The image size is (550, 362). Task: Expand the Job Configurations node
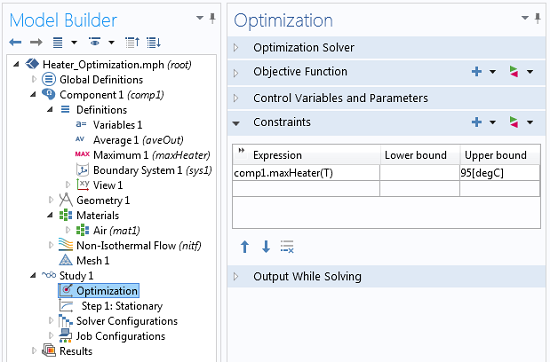tap(51, 335)
